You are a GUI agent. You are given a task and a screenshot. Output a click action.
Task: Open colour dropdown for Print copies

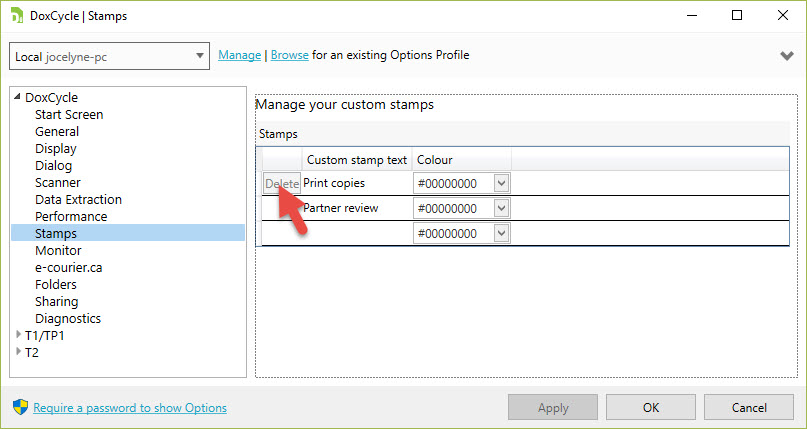coord(502,183)
